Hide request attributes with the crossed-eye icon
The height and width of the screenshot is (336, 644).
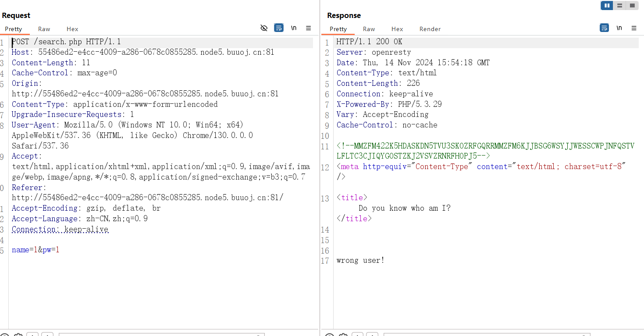click(264, 28)
